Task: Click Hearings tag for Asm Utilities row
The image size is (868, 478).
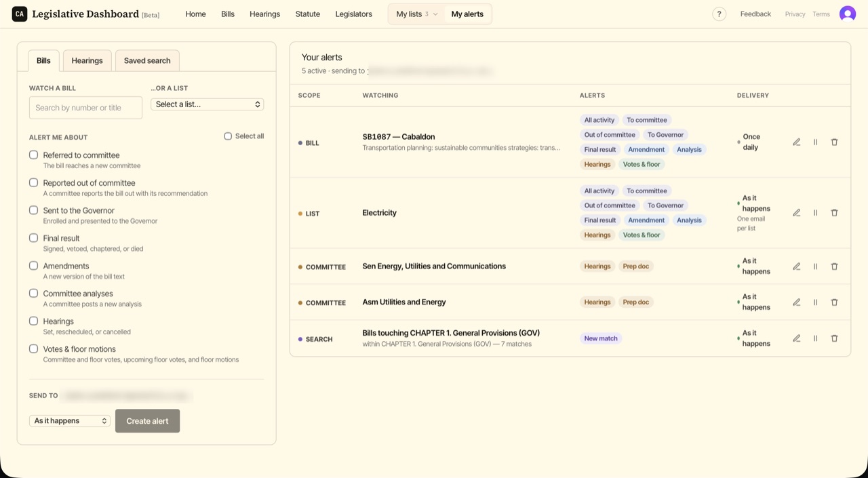Action: tap(597, 302)
